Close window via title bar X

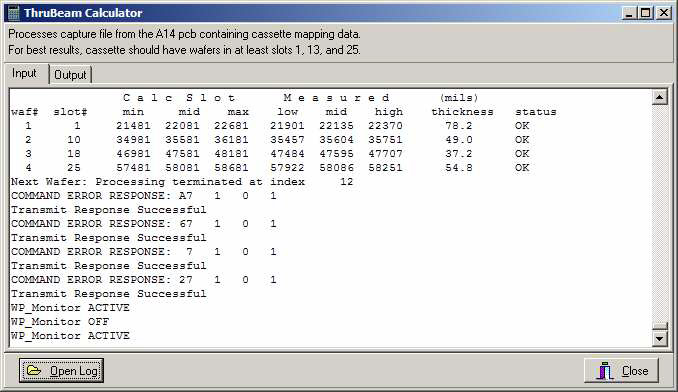pyautogui.click(x=663, y=13)
